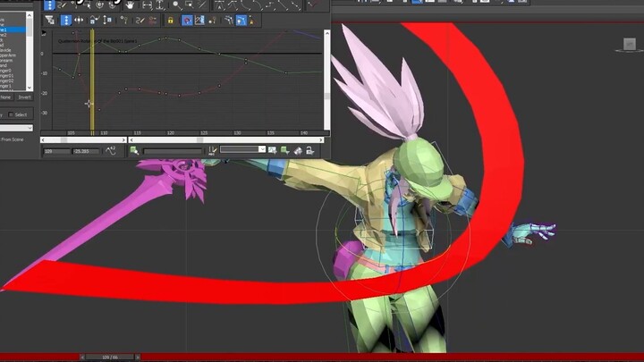Toggle the highlighted Show Tangents icon
Viewport: 644px width, 362px height.
coord(241,20)
